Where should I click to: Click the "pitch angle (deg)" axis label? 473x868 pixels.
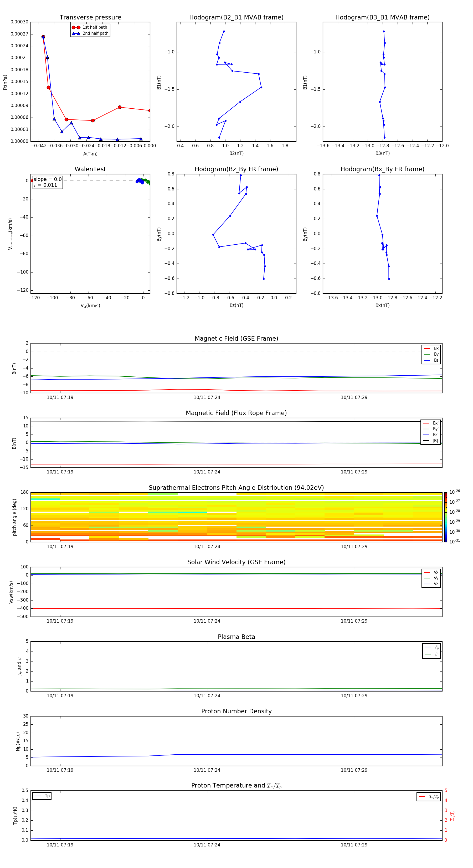coord(14,517)
